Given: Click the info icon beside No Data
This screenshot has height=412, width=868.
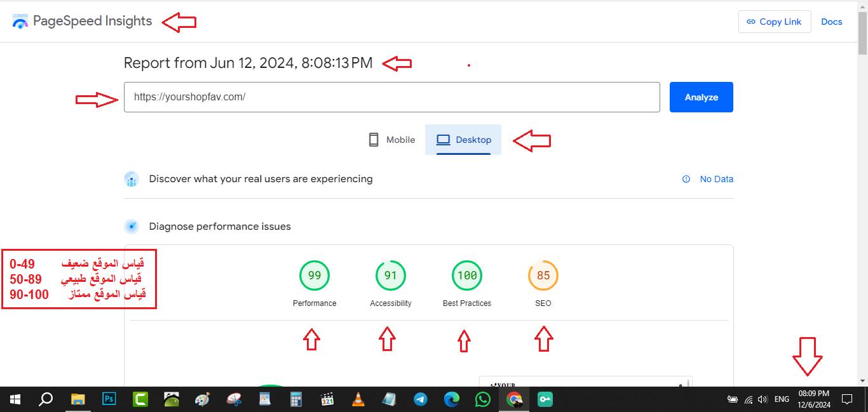Looking at the screenshot, I should pos(686,179).
